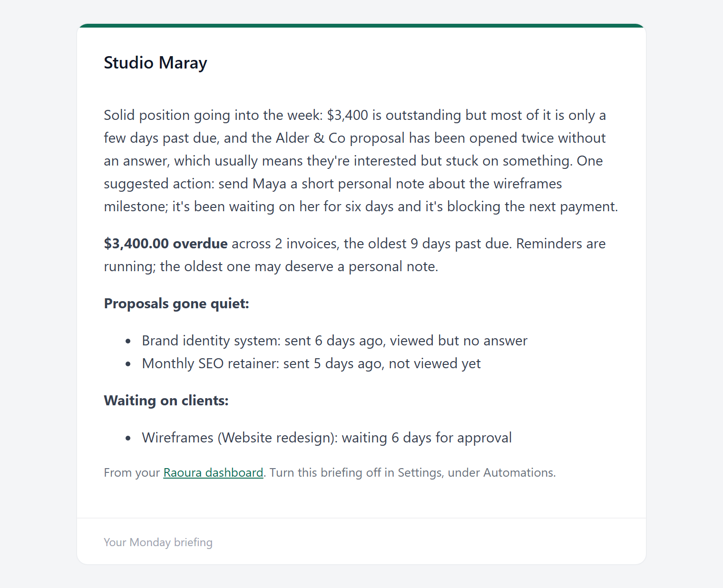Click the bullet before Monthly SEO retainer
This screenshot has width=723, height=588.
pyautogui.click(x=128, y=364)
